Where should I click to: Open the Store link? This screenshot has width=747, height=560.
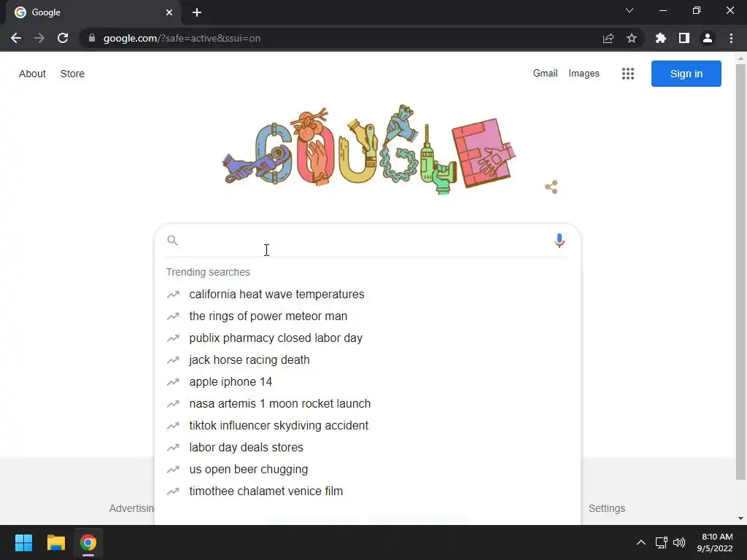click(72, 74)
